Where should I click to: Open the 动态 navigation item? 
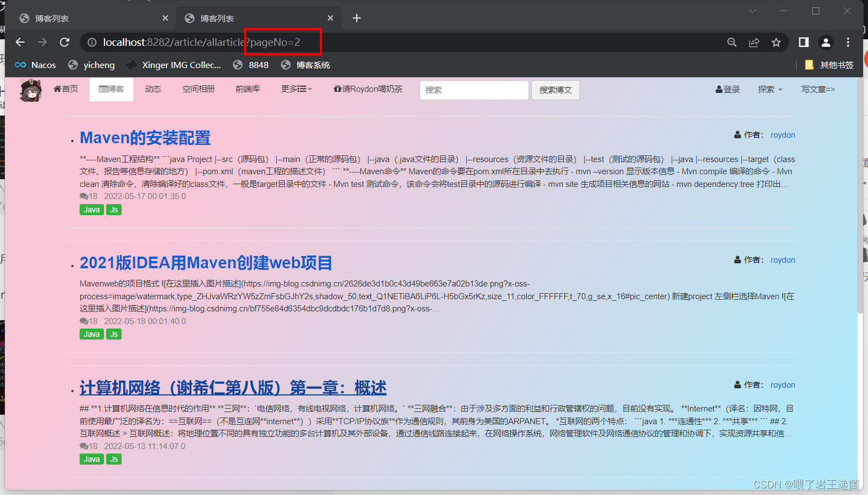coord(153,89)
